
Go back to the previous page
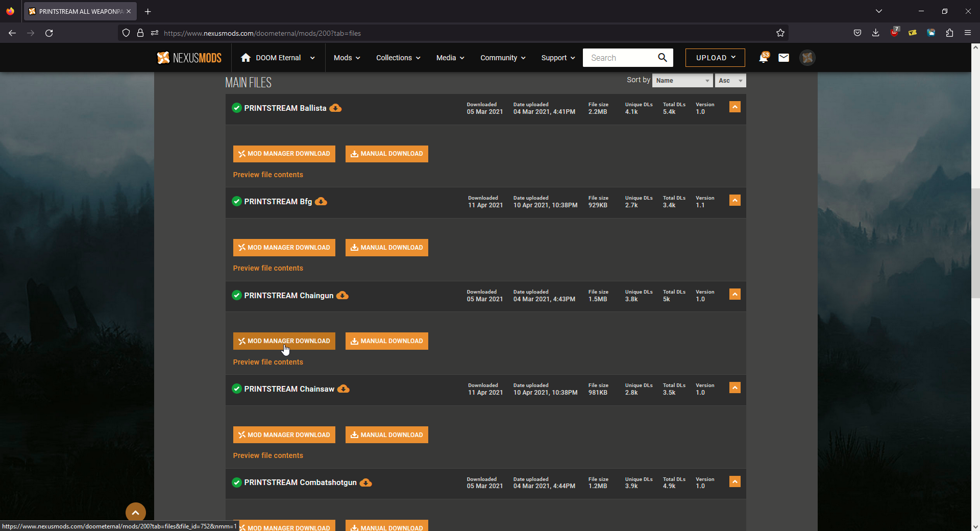pos(12,33)
